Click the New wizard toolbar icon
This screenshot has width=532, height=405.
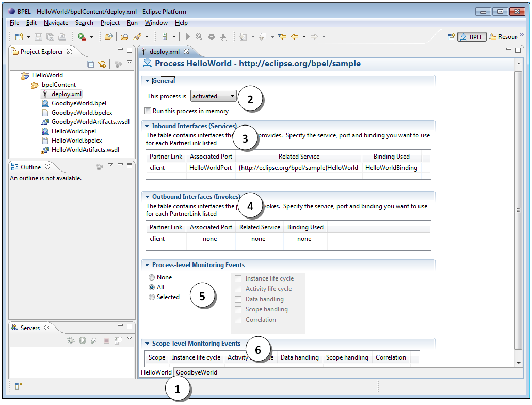click(x=19, y=37)
